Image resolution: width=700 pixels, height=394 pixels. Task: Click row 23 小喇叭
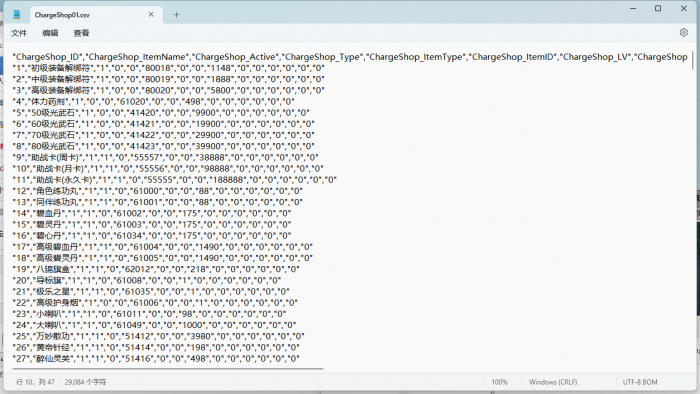149,314
